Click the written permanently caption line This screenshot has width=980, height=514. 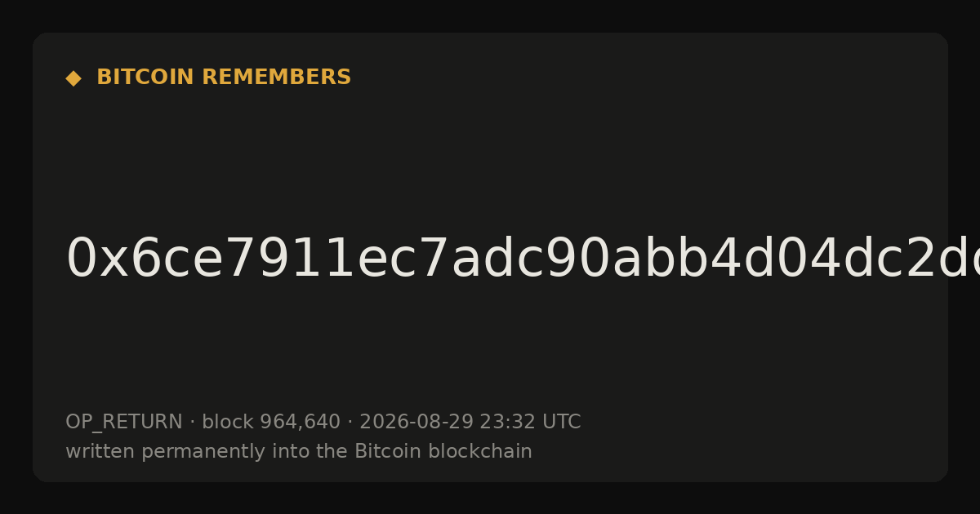(x=299, y=452)
